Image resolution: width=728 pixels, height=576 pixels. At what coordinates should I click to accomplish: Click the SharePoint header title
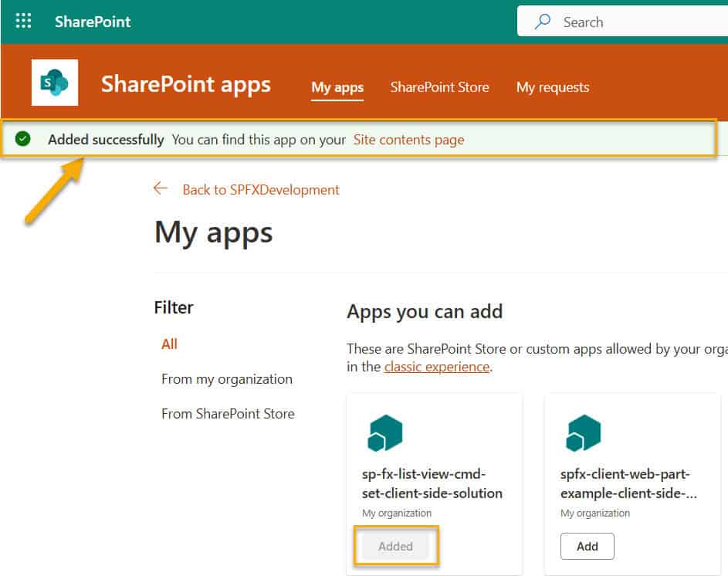(x=93, y=22)
